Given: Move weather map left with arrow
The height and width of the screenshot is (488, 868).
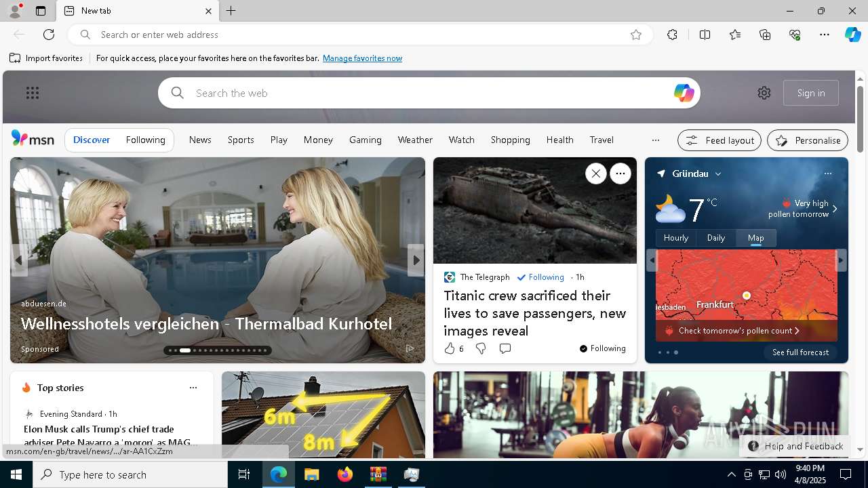Looking at the screenshot, I should tap(652, 260).
